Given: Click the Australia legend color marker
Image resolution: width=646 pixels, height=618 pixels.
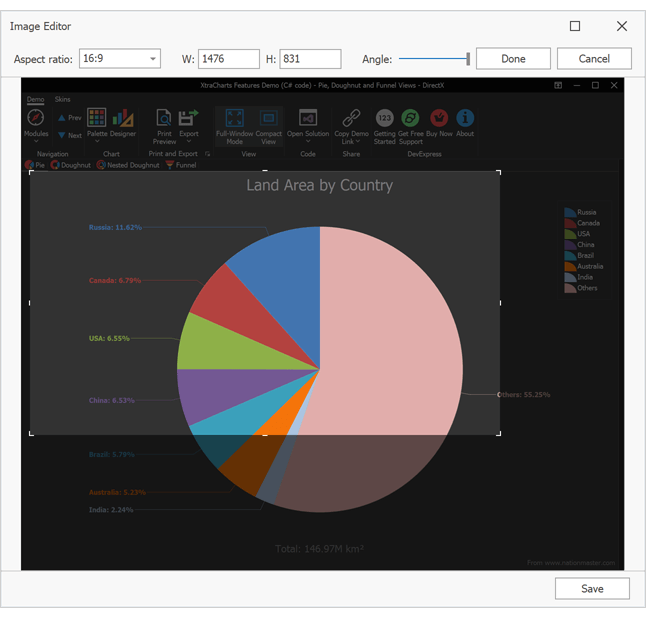Looking at the screenshot, I should point(570,266).
